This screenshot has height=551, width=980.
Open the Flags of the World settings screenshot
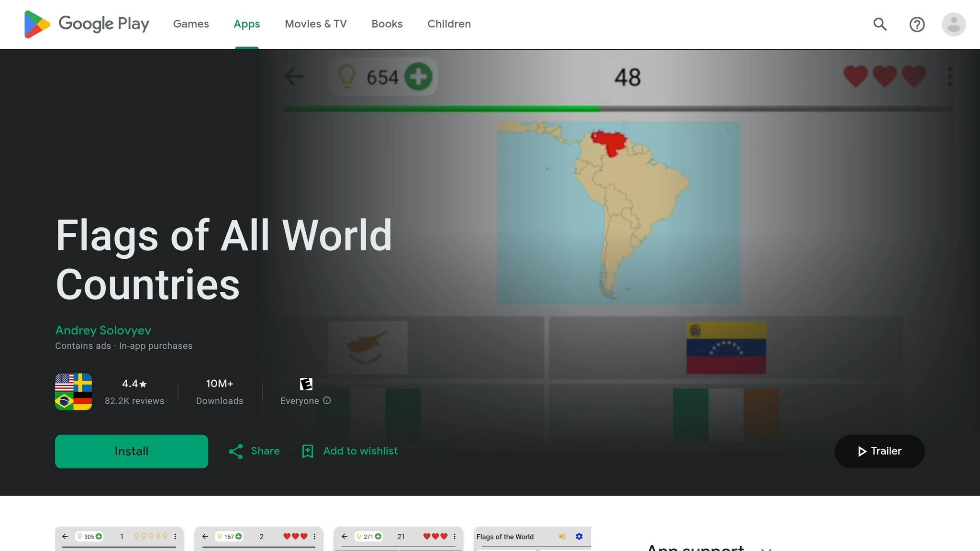pyautogui.click(x=533, y=538)
